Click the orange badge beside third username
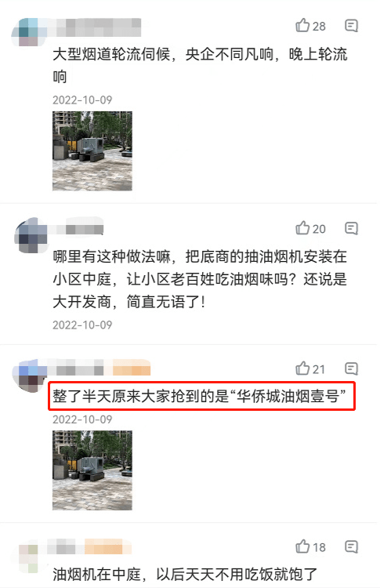Screen dimensions: 380x588 131,368
